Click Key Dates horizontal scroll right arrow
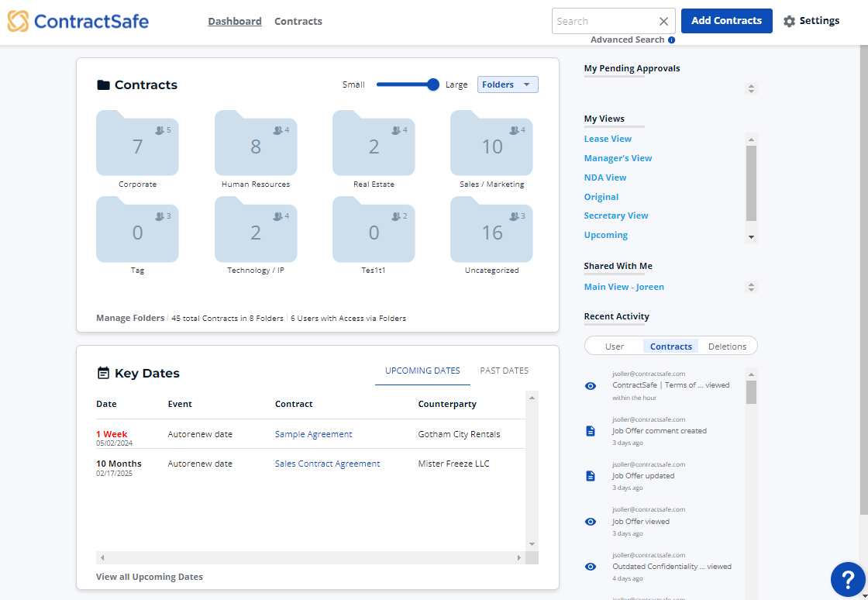Screen dimensions: 868x600 [x=518, y=557]
